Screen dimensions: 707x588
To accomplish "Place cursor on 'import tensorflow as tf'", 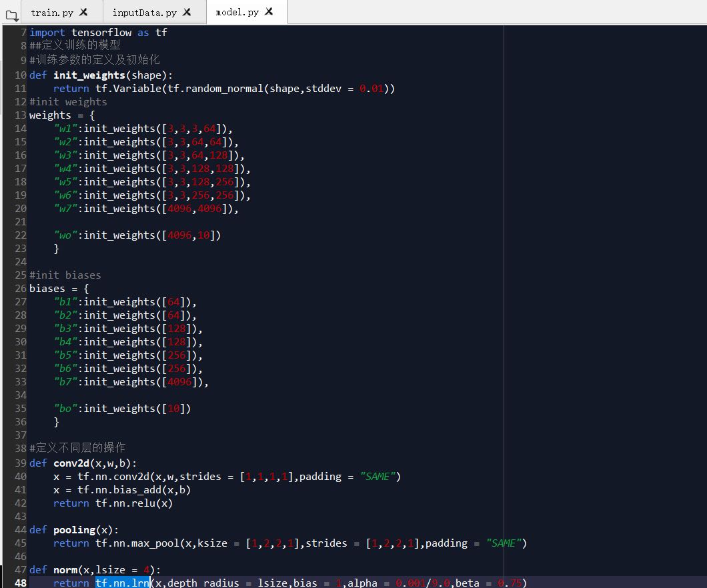I will [98, 33].
